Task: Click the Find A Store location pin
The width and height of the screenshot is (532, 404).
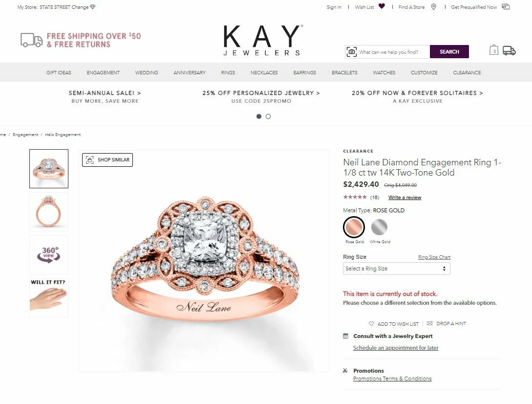Action: [434, 7]
